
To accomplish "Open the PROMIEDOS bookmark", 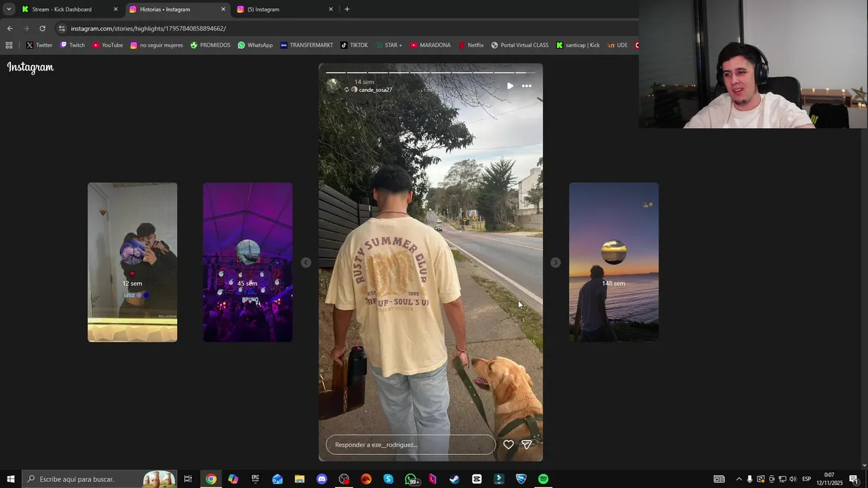I will [210, 45].
